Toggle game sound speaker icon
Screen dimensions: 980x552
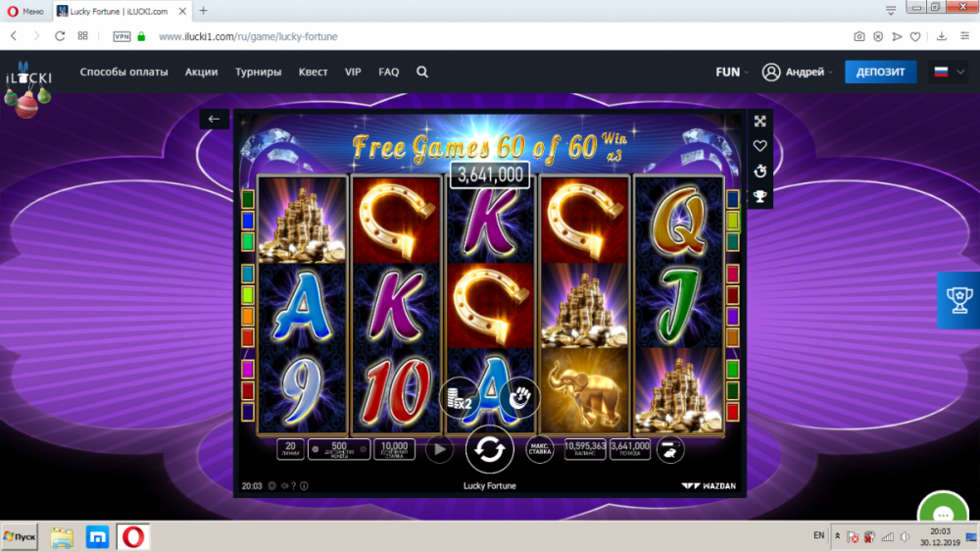point(284,485)
